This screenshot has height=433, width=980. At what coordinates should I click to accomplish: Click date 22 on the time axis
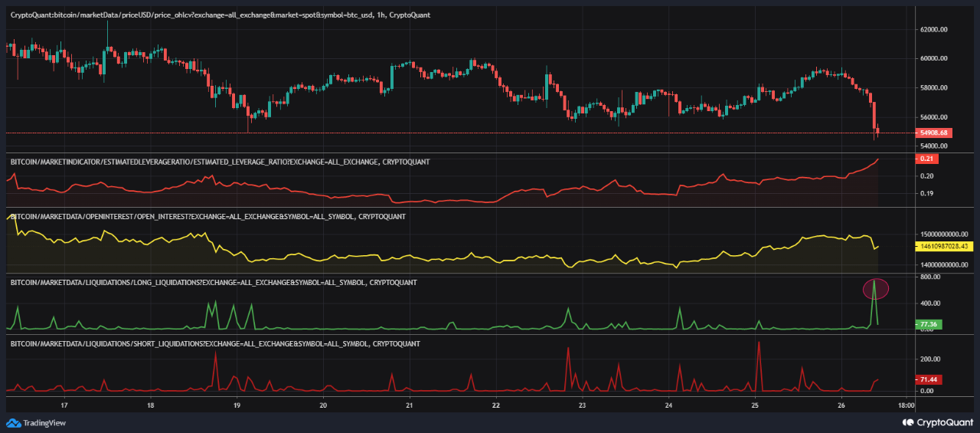[495, 405]
